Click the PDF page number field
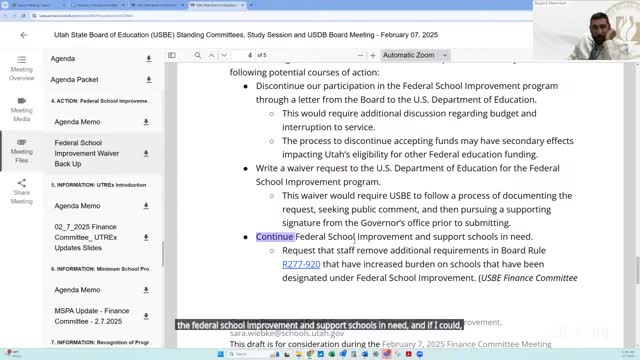 (244, 55)
